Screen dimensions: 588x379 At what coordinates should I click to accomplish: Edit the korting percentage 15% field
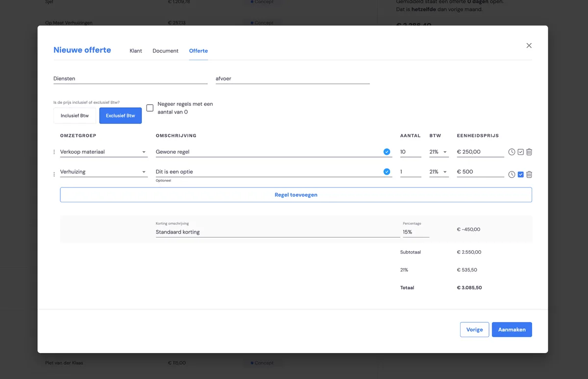[416, 232]
